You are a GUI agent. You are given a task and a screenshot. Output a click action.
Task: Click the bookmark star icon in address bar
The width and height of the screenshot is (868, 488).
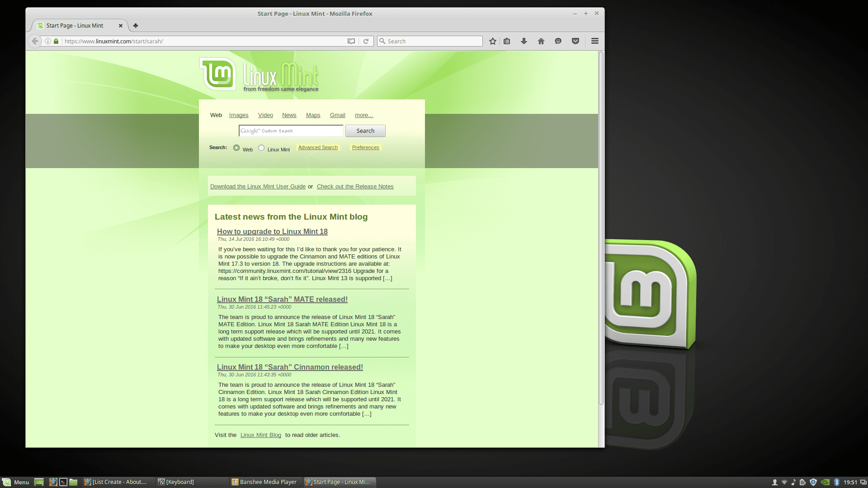(492, 41)
